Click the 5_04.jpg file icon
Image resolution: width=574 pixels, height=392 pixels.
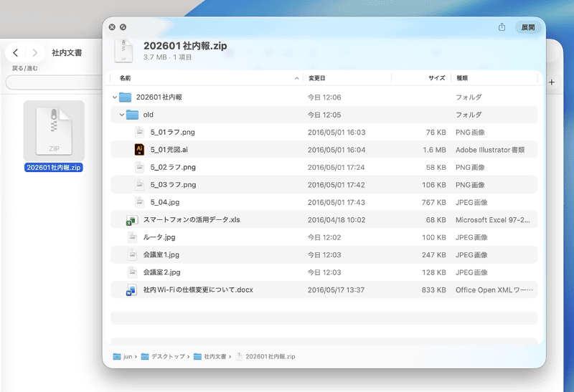coord(139,202)
